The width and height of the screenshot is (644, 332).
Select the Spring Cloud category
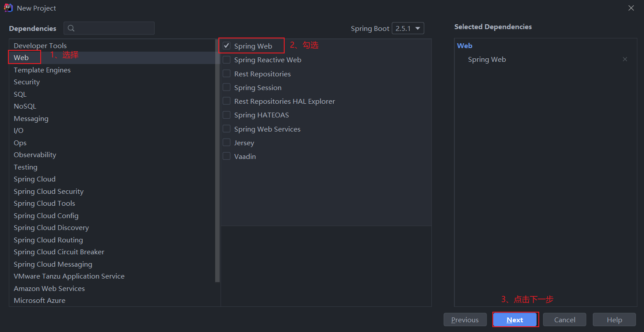(112, 179)
